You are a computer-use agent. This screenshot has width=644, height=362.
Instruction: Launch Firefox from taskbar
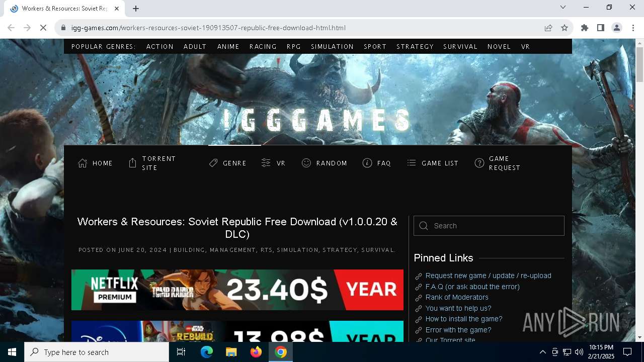256,352
